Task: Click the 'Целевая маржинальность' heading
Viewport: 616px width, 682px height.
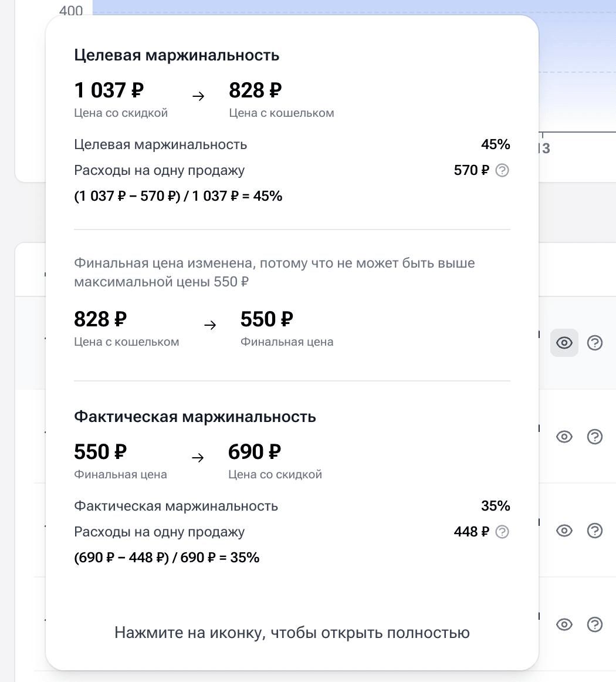Action: [177, 55]
